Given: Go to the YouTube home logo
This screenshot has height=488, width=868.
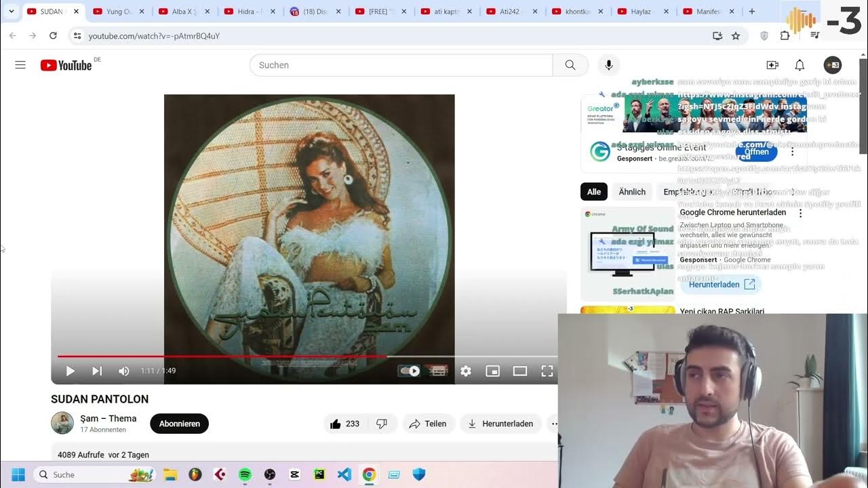Looking at the screenshot, I should [x=66, y=65].
